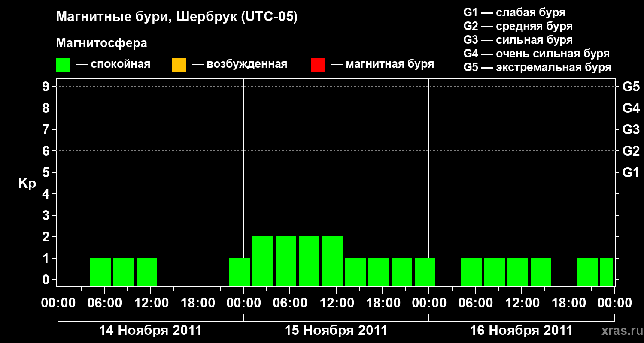Click the '14 Ноября 2011' date label
644x343 pixels.
click(150, 331)
